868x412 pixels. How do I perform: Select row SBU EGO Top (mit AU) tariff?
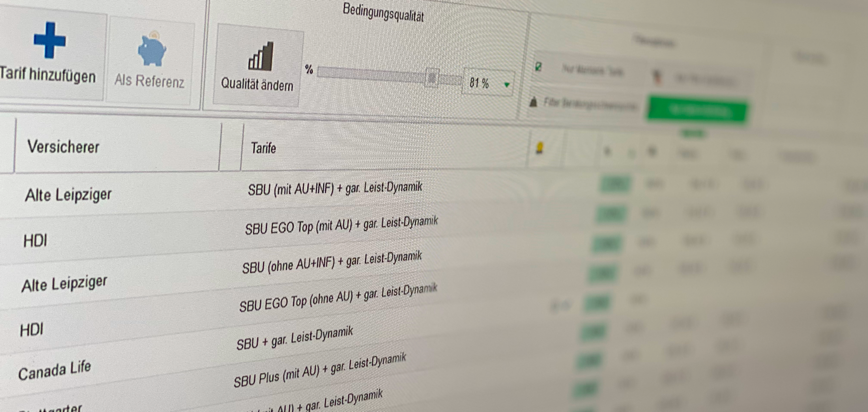(x=341, y=225)
